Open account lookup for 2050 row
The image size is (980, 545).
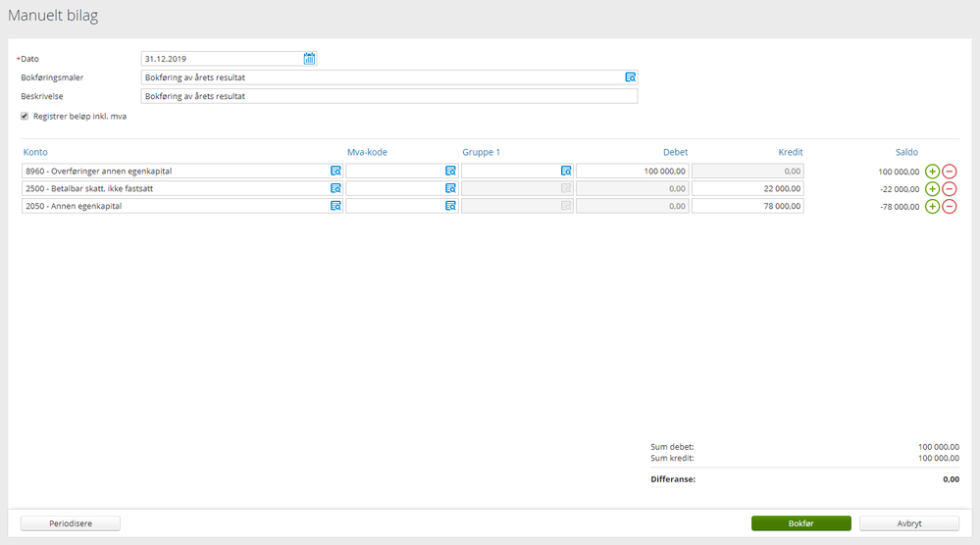pyautogui.click(x=335, y=206)
